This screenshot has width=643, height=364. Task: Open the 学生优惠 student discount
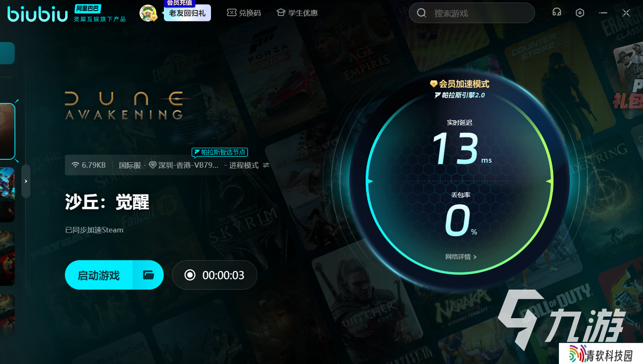point(297,13)
